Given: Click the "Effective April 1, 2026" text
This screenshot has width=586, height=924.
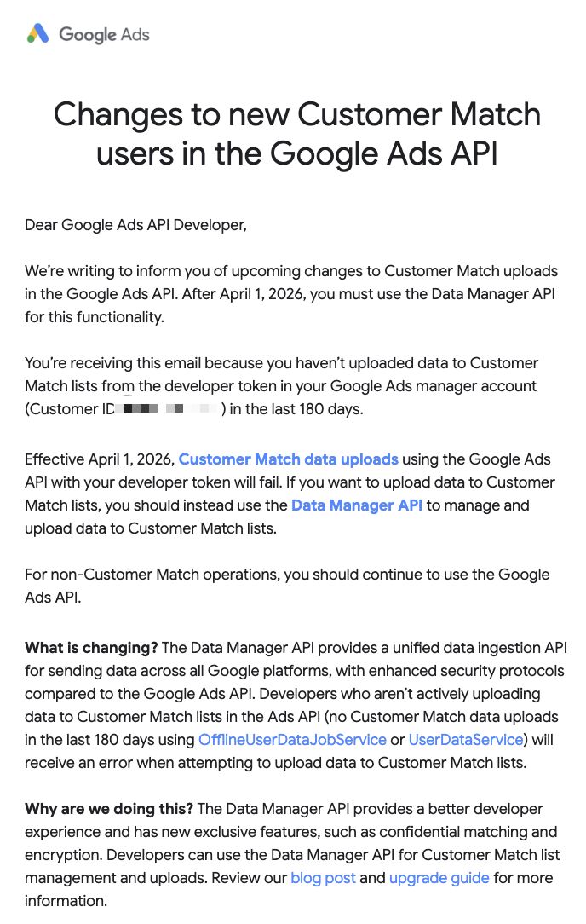Looking at the screenshot, I should click(x=99, y=459).
